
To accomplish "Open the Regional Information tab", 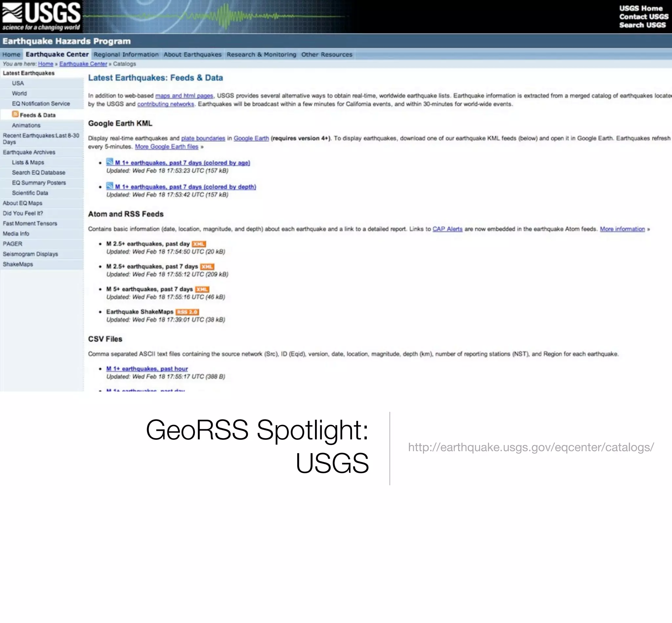I will (126, 55).
